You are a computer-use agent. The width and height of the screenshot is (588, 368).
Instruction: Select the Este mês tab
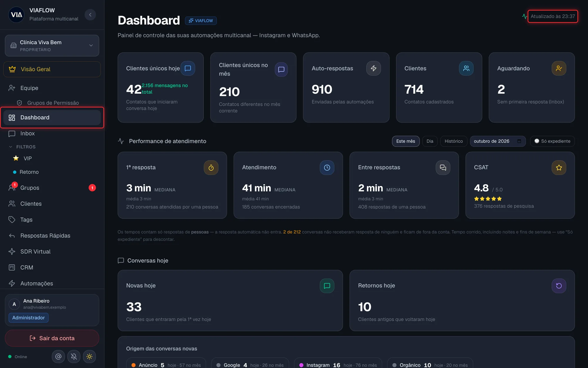point(406,141)
